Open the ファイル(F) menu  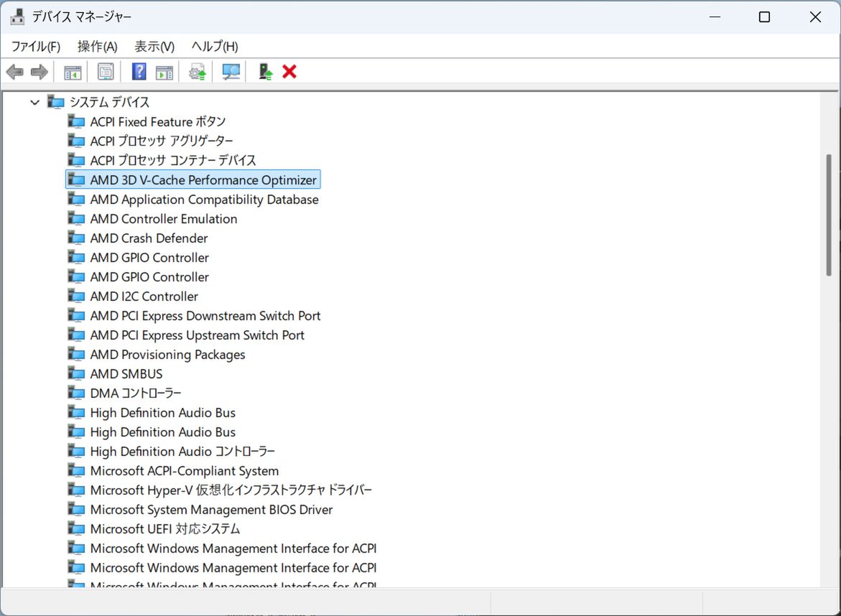pyautogui.click(x=36, y=47)
